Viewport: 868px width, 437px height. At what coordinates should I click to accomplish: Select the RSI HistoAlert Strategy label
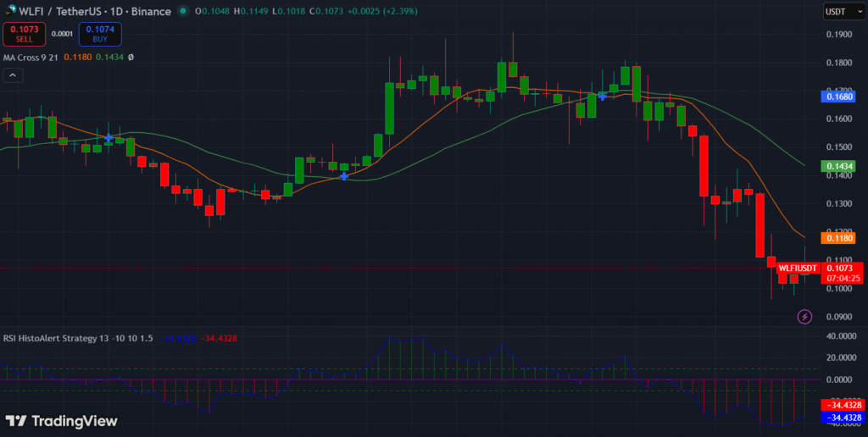[x=78, y=338]
